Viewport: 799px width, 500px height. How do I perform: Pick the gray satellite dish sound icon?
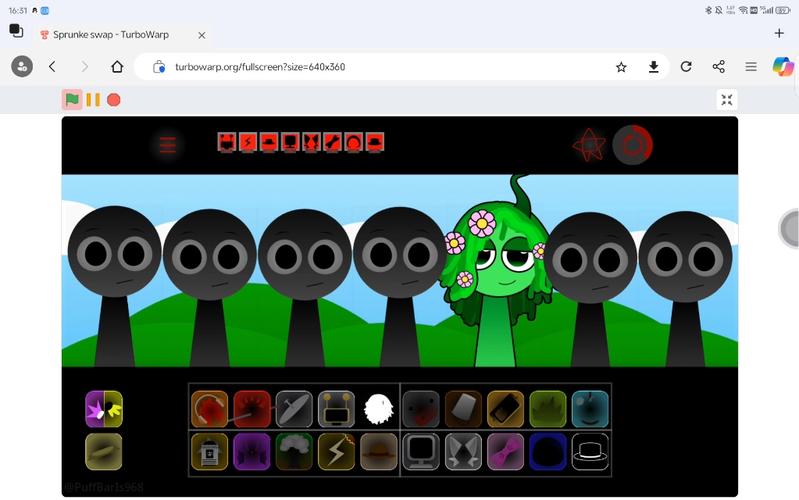pyautogui.click(x=294, y=409)
